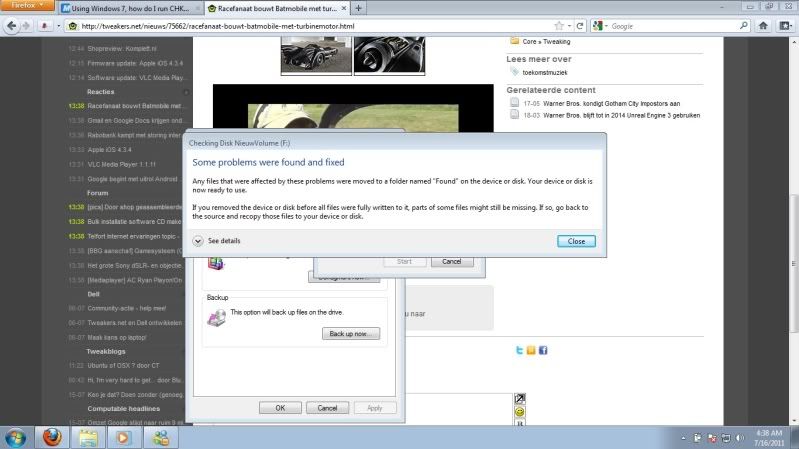Image resolution: width=799 pixels, height=449 pixels.
Task: Click Cancel in the drive properties window
Action: [327, 408]
